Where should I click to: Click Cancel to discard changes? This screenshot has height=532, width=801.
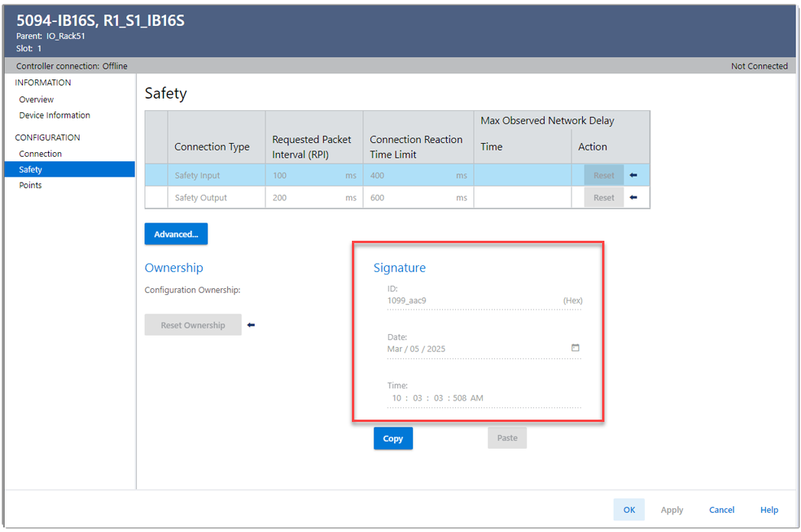pos(721,510)
